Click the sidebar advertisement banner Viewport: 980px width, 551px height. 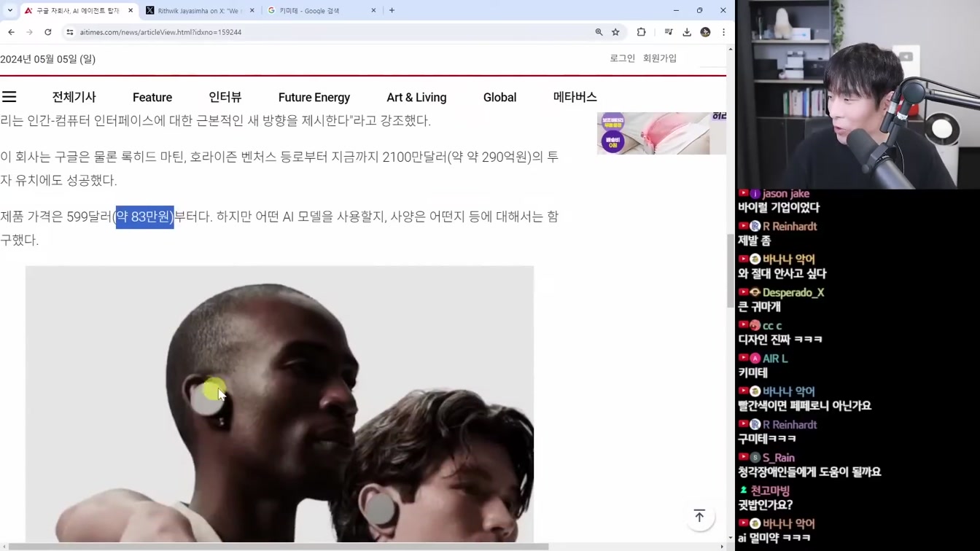pos(661,133)
